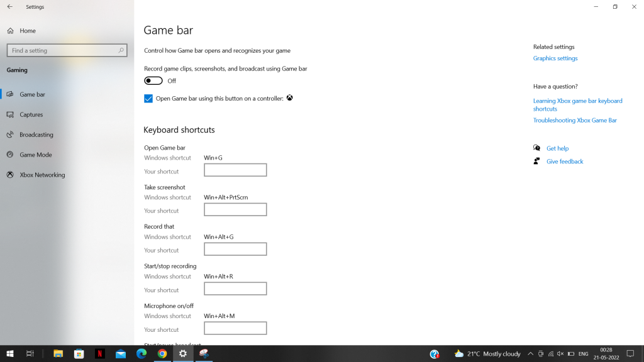Viewport: 644px width, 362px height.
Task: Launch Google Chrome from the taskbar
Action: pyautogui.click(x=162, y=354)
